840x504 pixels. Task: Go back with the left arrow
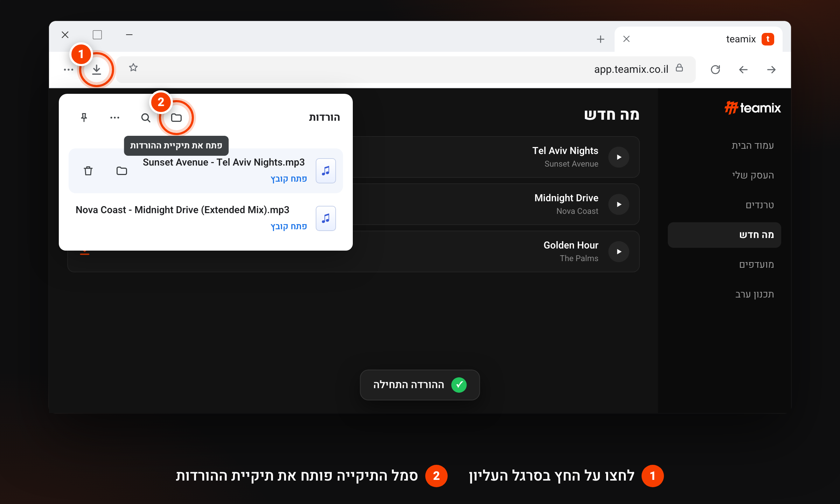(x=743, y=70)
